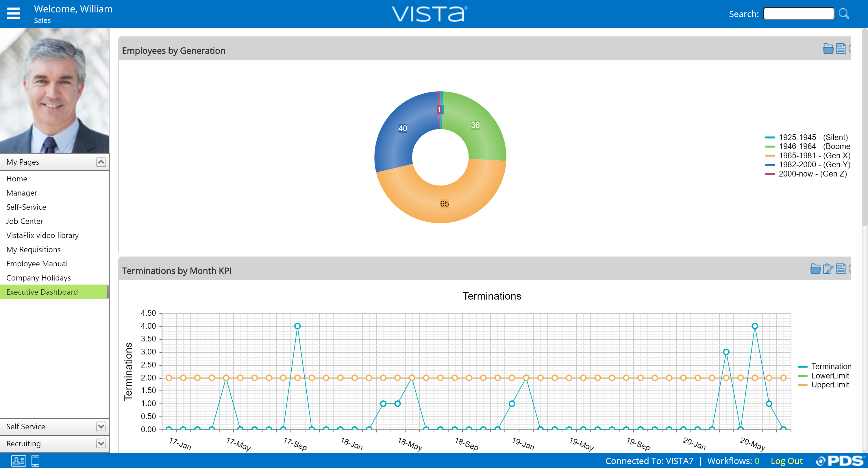Open the Job Center page
This screenshot has width=868, height=468.
pos(25,221)
